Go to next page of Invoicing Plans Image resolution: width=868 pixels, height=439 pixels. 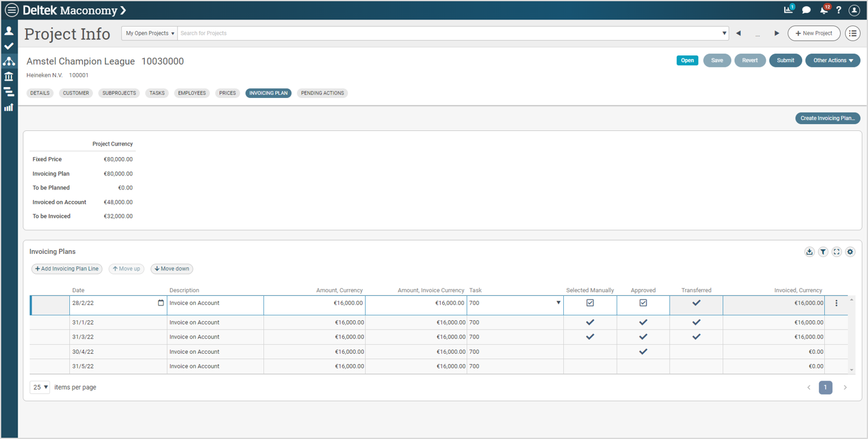coord(845,387)
